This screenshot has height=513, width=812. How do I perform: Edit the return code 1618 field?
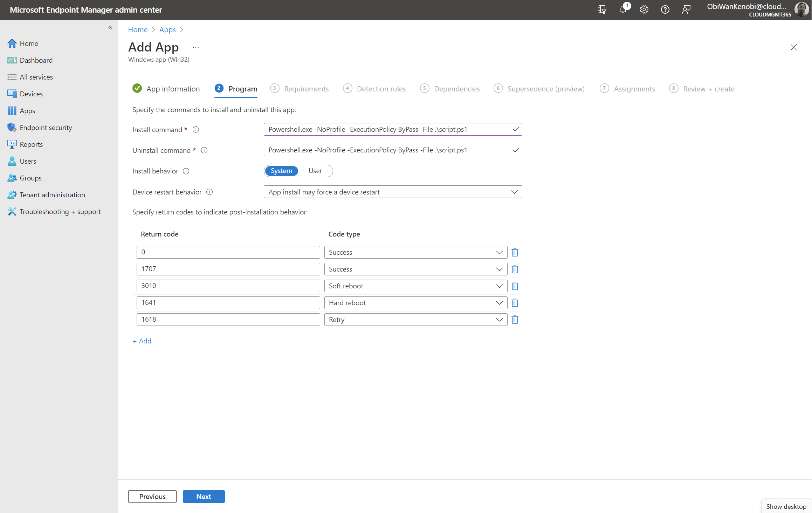[x=228, y=320]
